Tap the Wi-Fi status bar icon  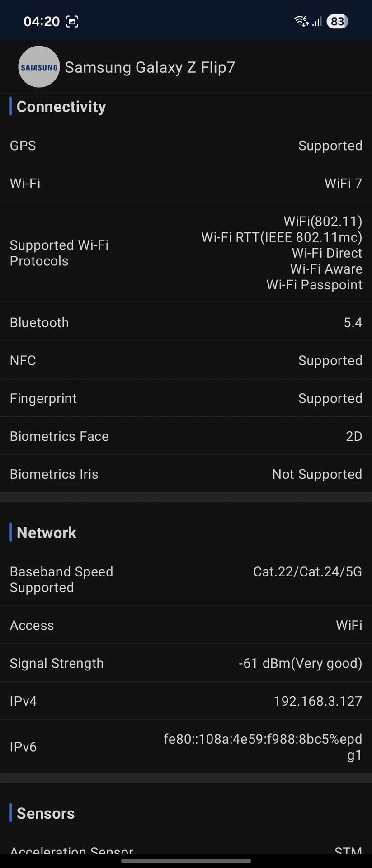301,21
